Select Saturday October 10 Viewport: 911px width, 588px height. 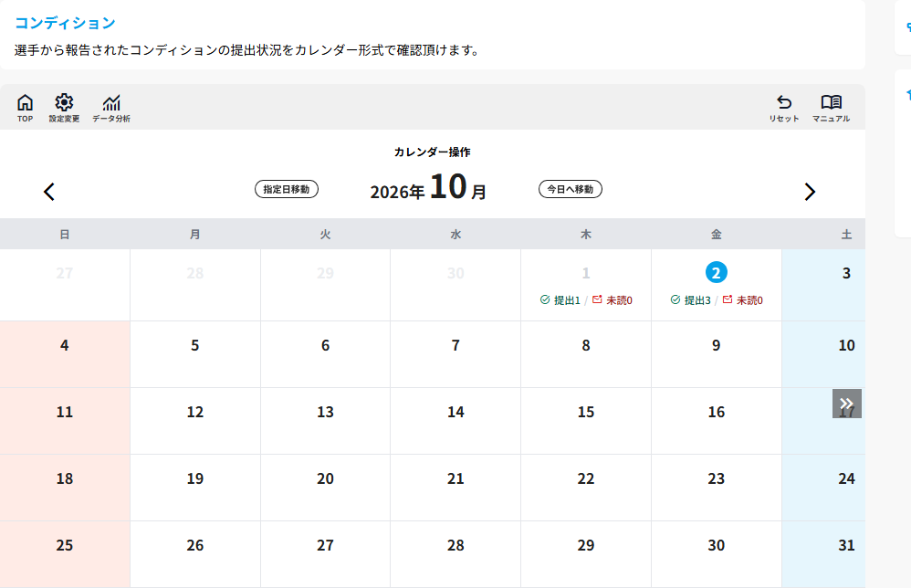pos(846,345)
